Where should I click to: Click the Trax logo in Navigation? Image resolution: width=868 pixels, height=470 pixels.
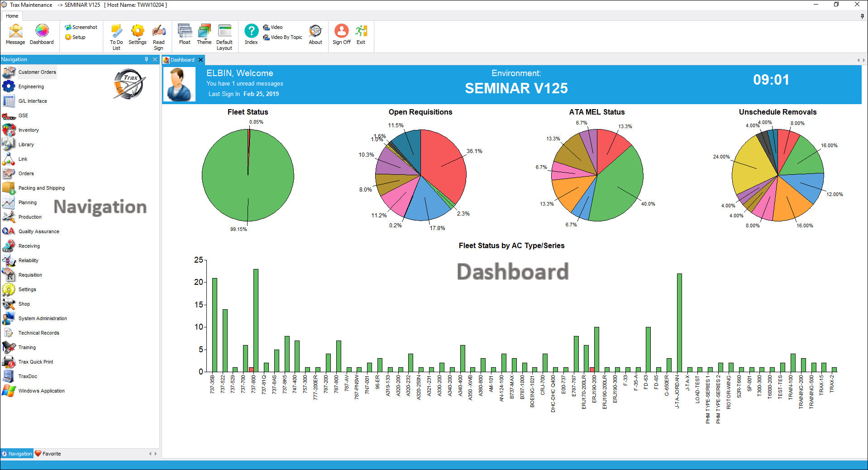(130, 84)
